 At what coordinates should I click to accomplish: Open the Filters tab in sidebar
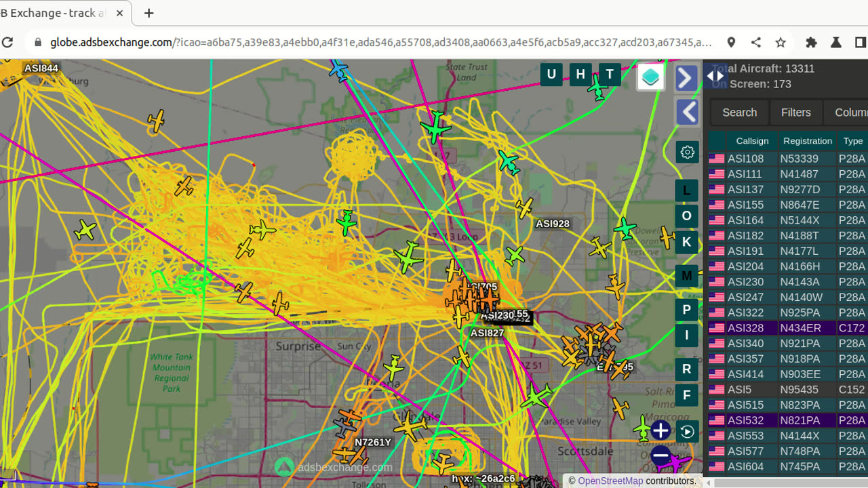pyautogui.click(x=795, y=113)
